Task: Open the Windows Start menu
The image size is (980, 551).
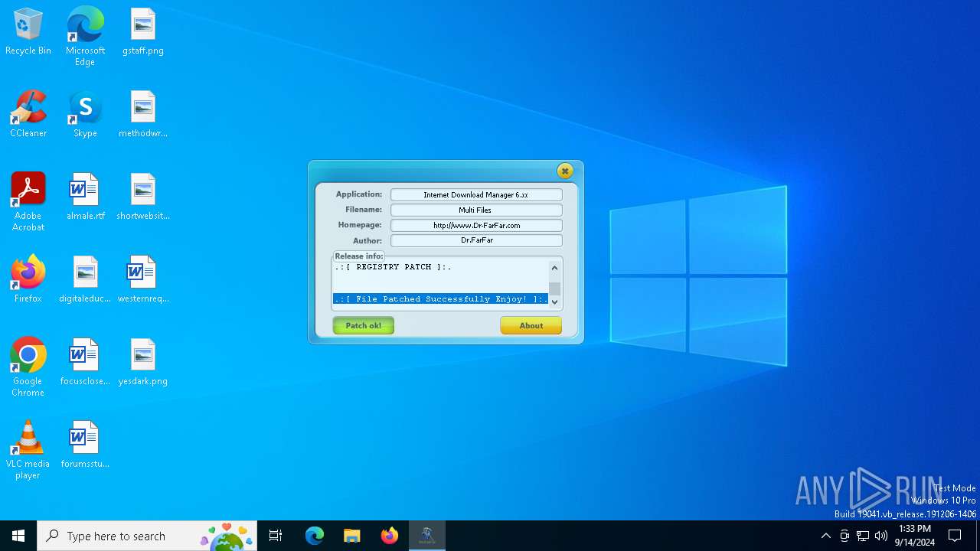Action: point(18,536)
